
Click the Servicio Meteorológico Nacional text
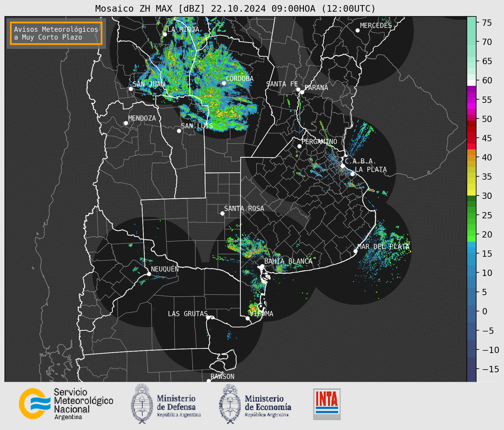coord(83,403)
